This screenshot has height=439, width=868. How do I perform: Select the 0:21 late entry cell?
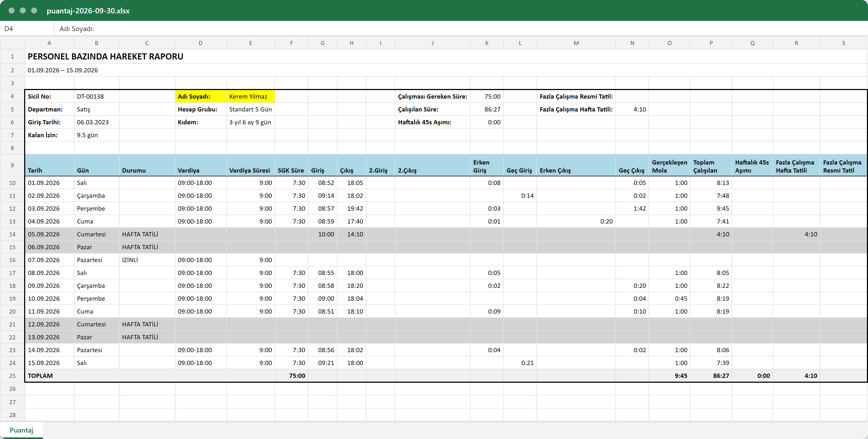point(520,363)
